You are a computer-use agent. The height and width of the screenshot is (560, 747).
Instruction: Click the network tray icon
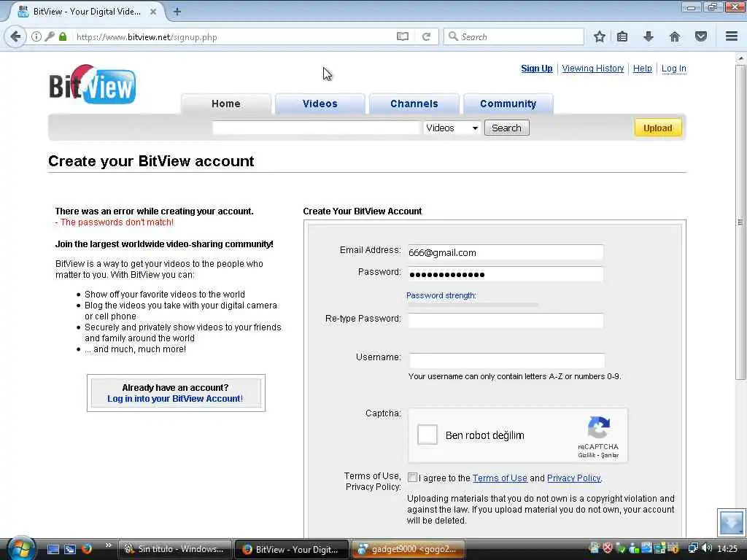693,548
